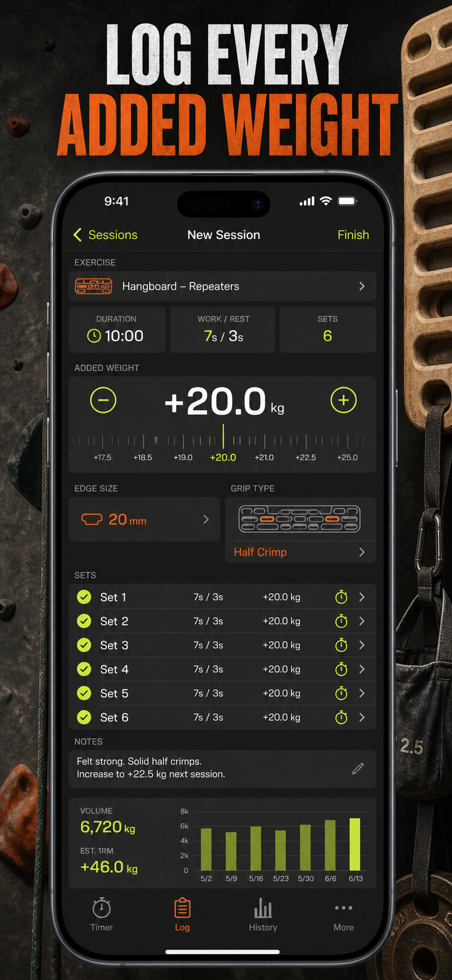Switch to the Timer tab

102,915
